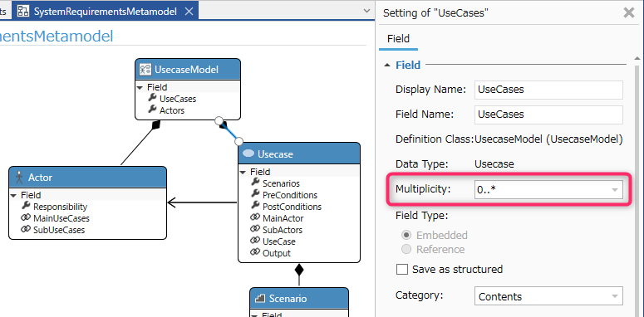Collapse Field group in Usecase class
The image size is (644, 317).
coord(243,172)
